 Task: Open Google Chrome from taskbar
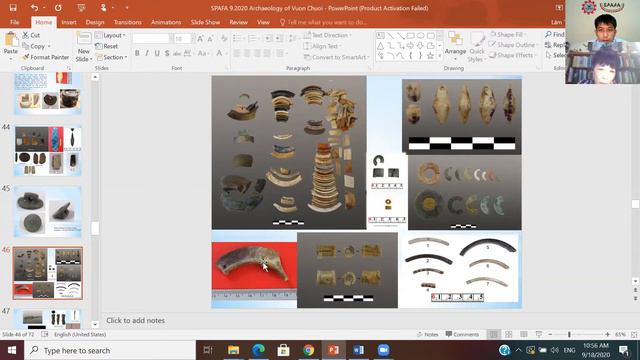pos(308,350)
